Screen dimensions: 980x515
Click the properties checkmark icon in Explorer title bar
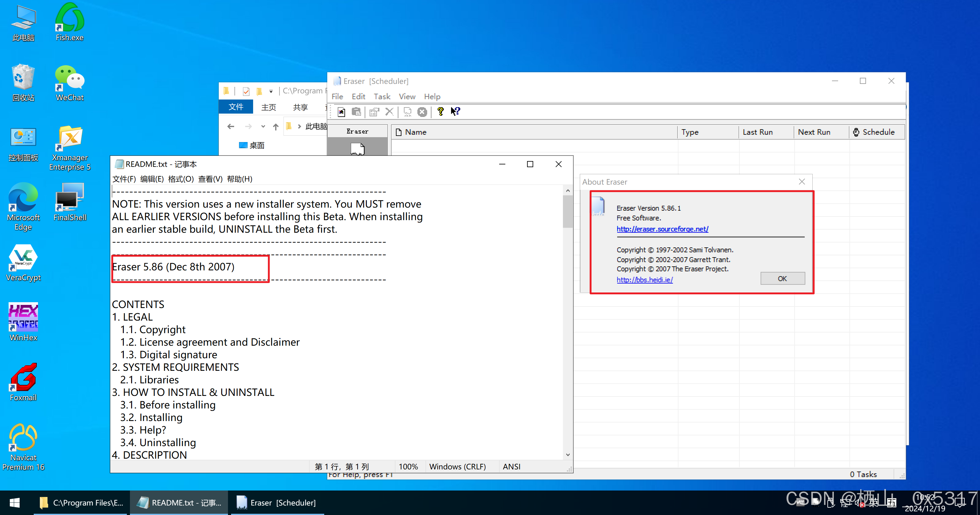point(246,91)
